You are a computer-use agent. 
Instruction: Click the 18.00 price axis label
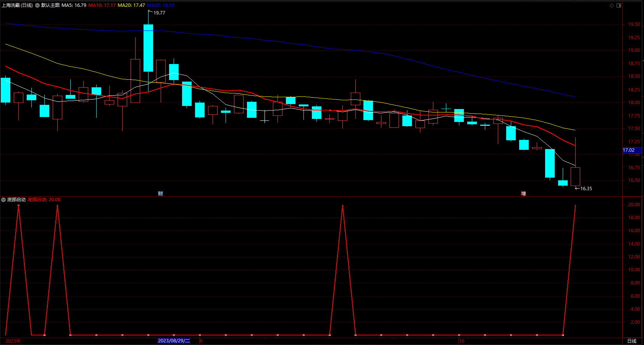pos(634,103)
